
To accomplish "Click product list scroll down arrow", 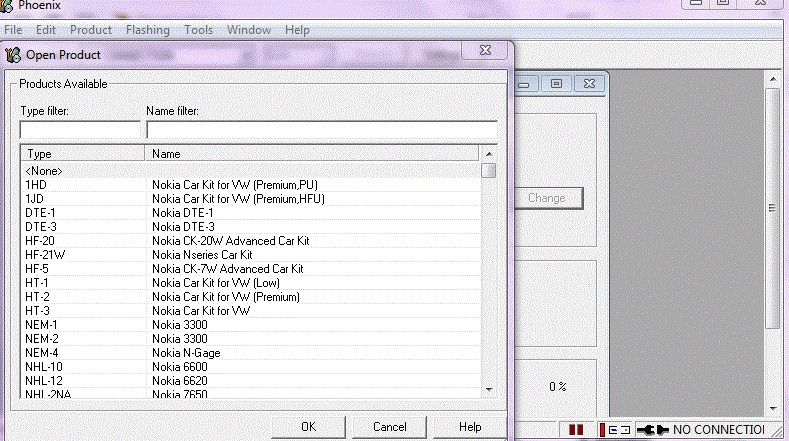I will (x=489, y=390).
